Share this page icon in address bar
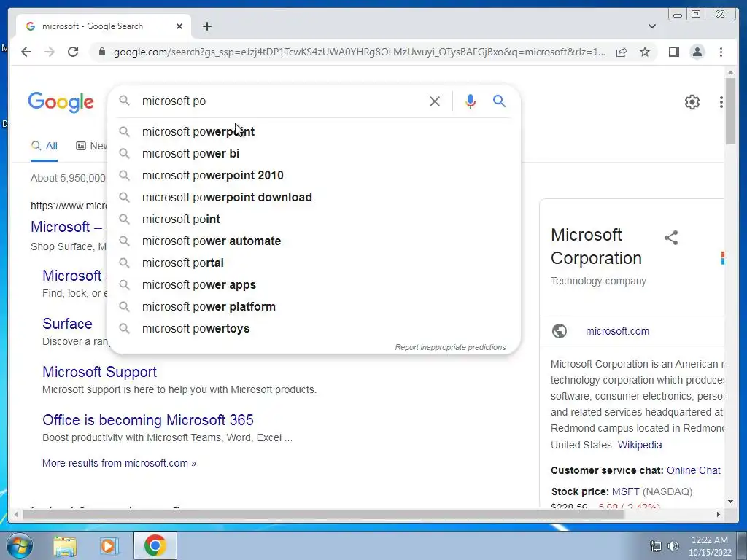The width and height of the screenshot is (747, 560). pos(622,52)
